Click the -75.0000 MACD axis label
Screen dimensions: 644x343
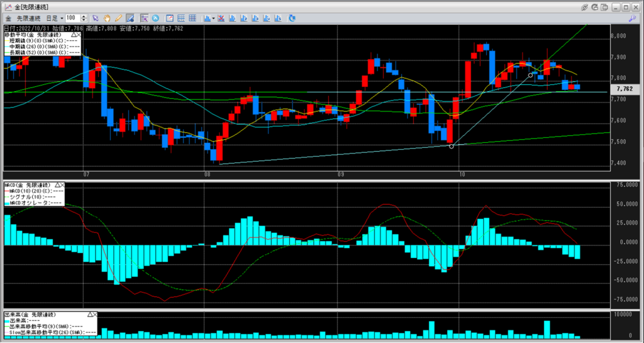[x=625, y=299]
